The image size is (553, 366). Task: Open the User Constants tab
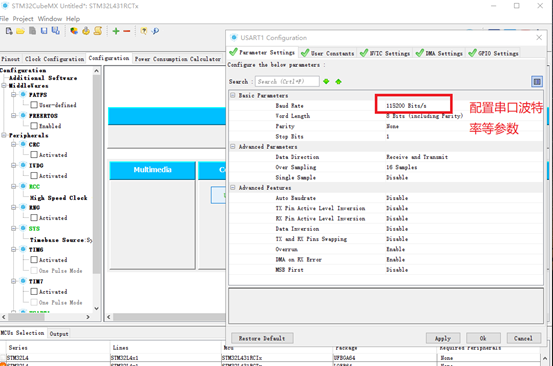(x=328, y=53)
